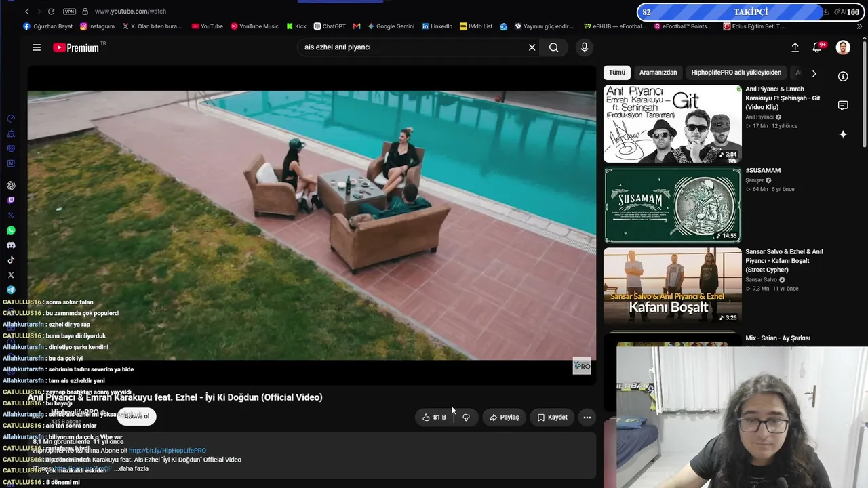This screenshot has width=868, height=488.
Task: Open the 'Git (Video Klip)' video thumbnail
Action: pos(673,124)
